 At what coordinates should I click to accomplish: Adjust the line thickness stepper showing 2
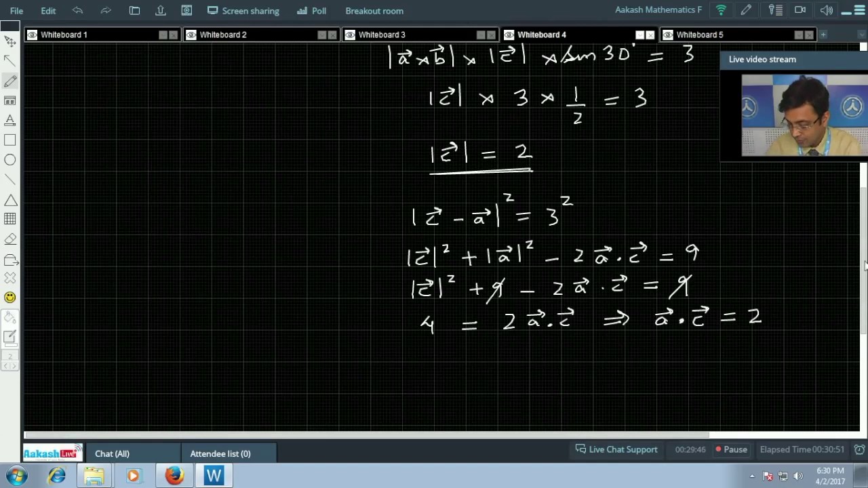click(9, 361)
